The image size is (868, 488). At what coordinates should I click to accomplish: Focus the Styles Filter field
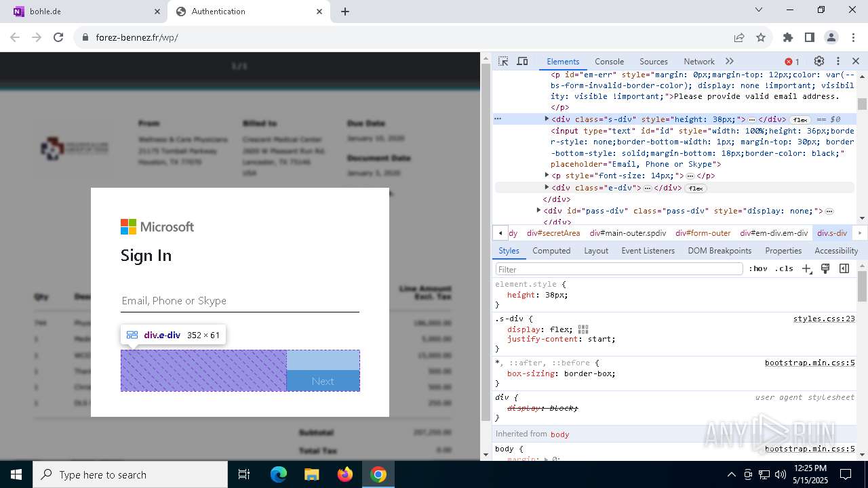[619, 269]
